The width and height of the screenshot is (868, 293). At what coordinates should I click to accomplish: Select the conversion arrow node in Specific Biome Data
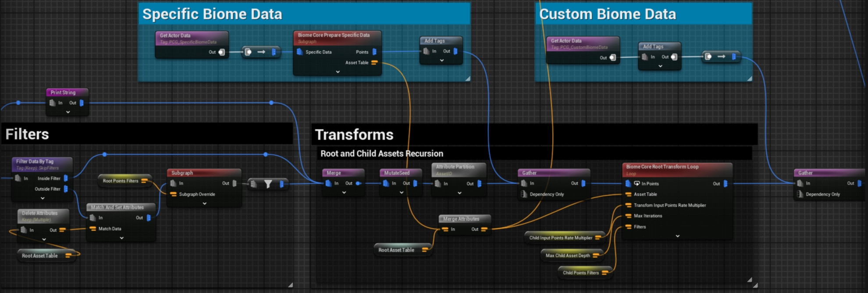(x=261, y=52)
